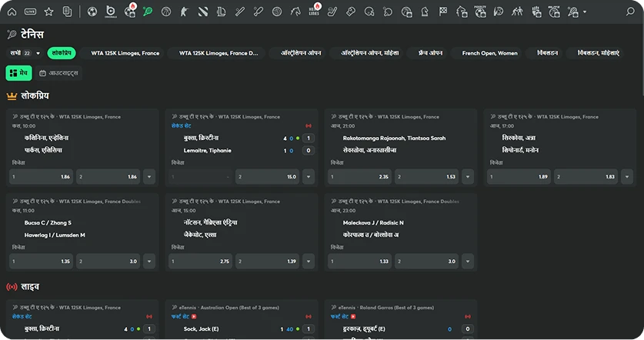Switch to आउटराइट्स view
644x340 pixels.
(58, 72)
